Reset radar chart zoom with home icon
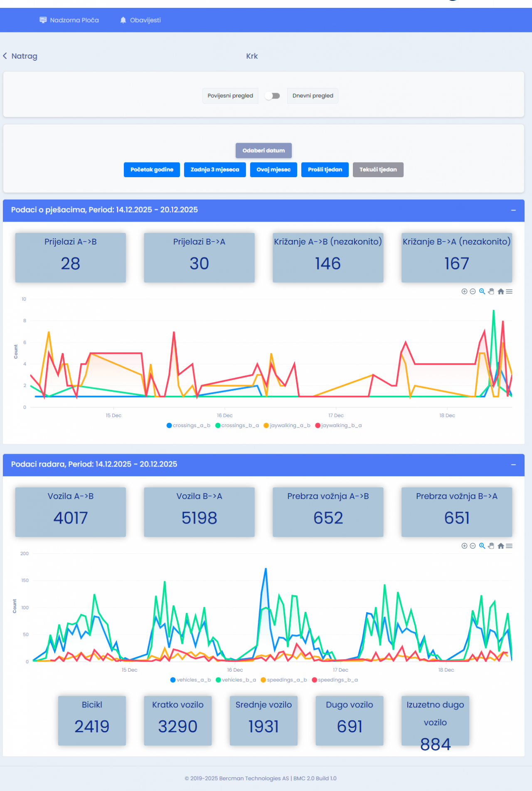Image resolution: width=532 pixels, height=791 pixels. (x=500, y=546)
